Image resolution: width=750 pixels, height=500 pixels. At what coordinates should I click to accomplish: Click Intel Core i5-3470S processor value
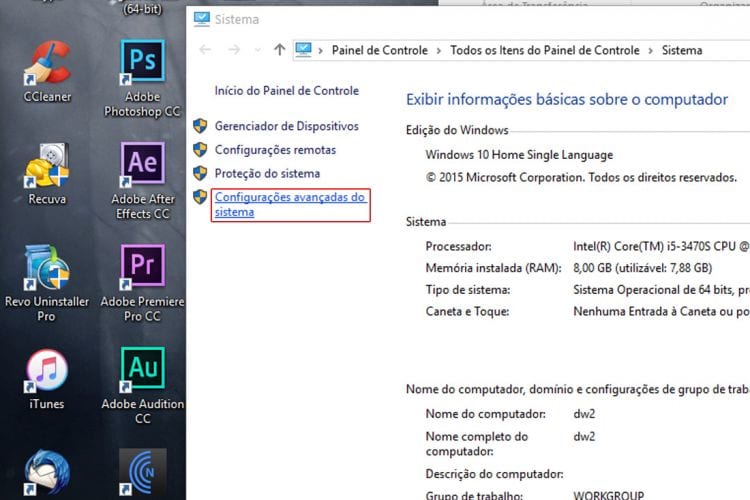coord(661,246)
